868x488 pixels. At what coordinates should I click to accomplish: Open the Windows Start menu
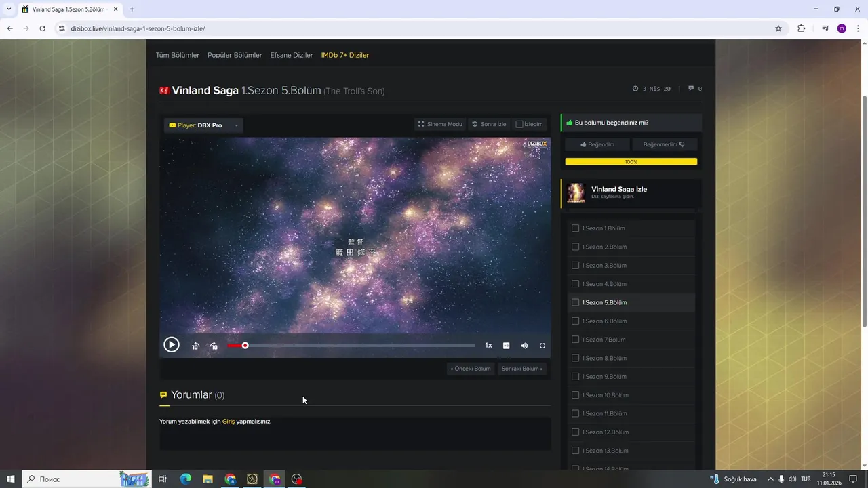(x=11, y=479)
